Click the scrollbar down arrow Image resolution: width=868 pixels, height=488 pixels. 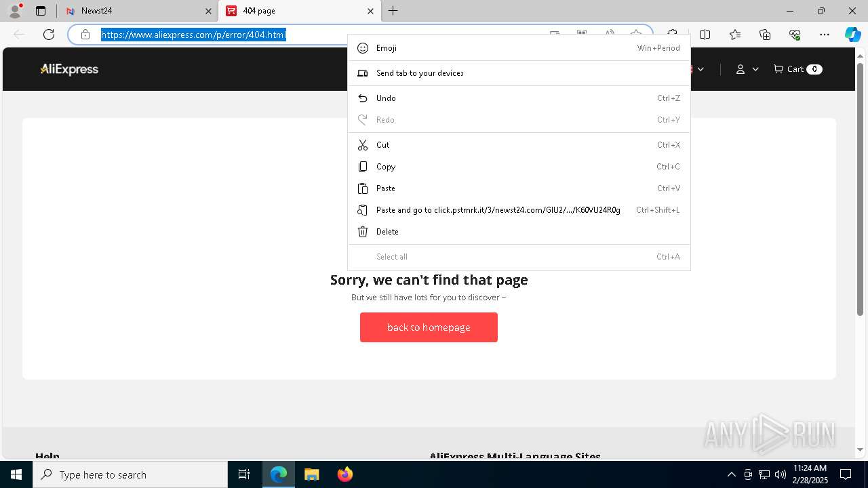pyautogui.click(x=861, y=449)
